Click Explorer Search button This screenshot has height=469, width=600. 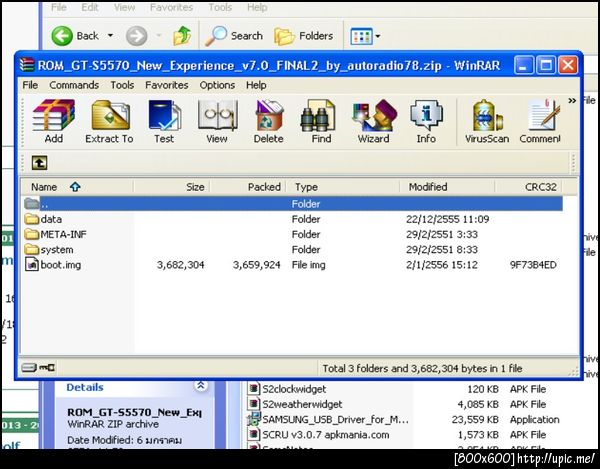coord(234,36)
